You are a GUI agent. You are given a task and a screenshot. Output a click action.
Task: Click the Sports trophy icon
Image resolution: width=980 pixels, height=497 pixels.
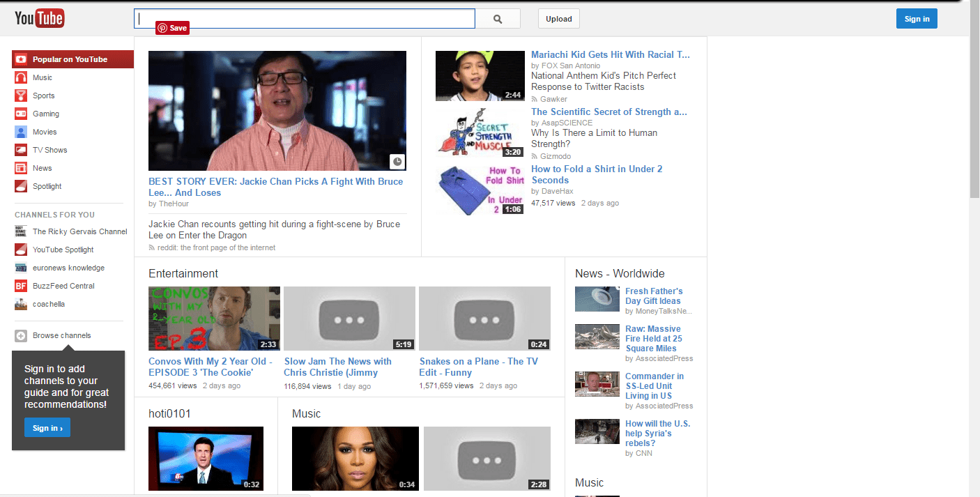[x=21, y=95]
